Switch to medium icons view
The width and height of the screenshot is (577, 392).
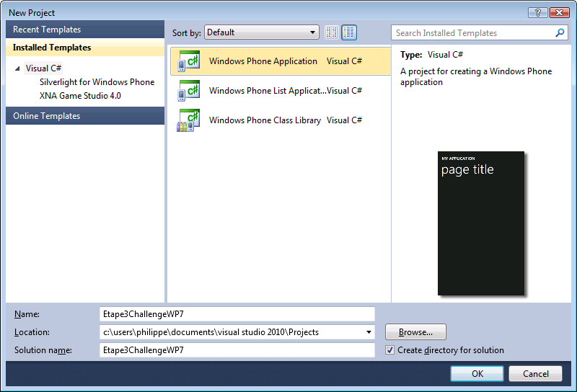point(349,32)
